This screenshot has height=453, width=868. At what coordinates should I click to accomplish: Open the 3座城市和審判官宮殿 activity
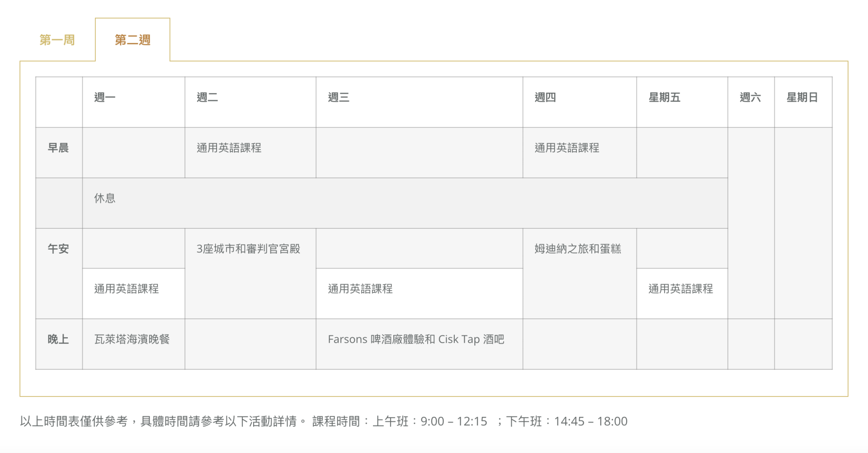[x=249, y=249]
